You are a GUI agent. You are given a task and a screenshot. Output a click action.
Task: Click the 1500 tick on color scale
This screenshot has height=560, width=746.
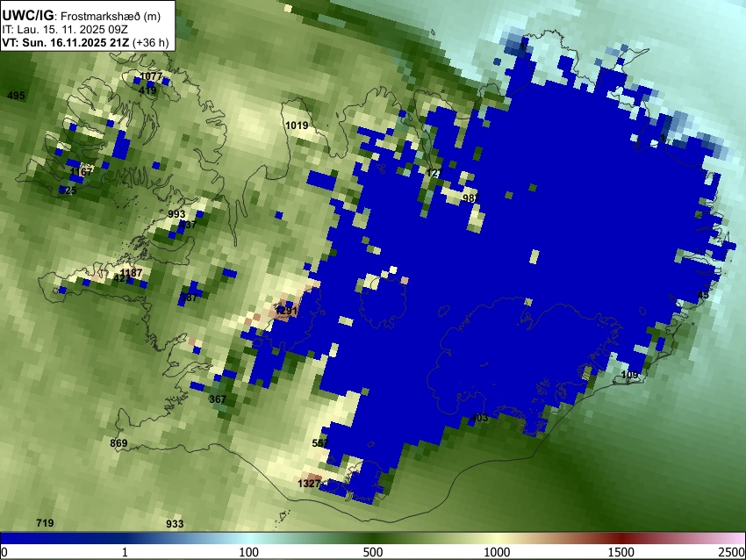pos(621,552)
